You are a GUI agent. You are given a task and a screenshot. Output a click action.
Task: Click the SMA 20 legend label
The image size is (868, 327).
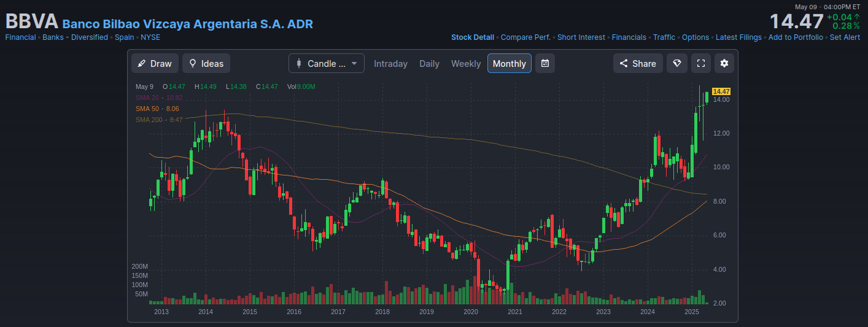(159, 98)
